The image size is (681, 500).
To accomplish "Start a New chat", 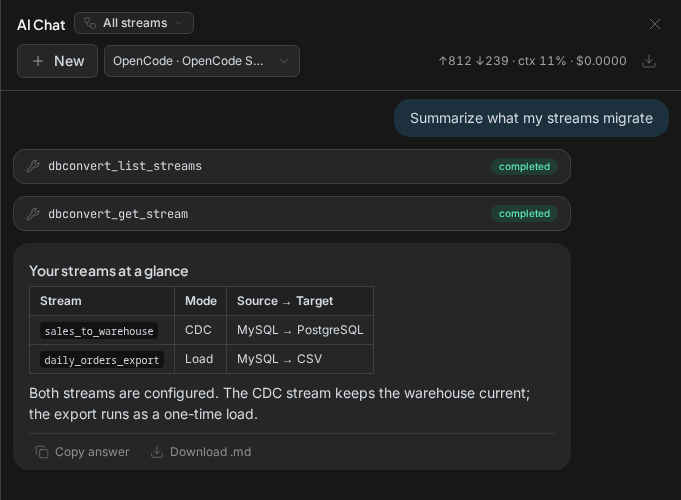I will (57, 61).
